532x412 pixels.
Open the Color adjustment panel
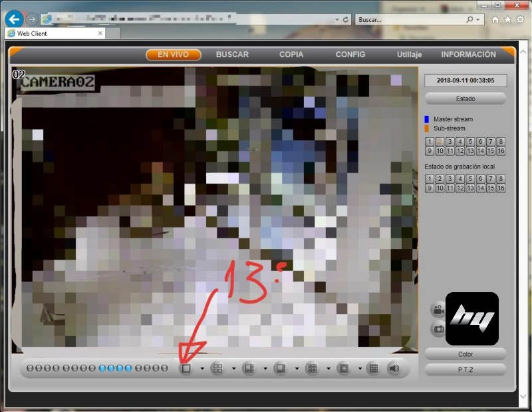tap(465, 354)
